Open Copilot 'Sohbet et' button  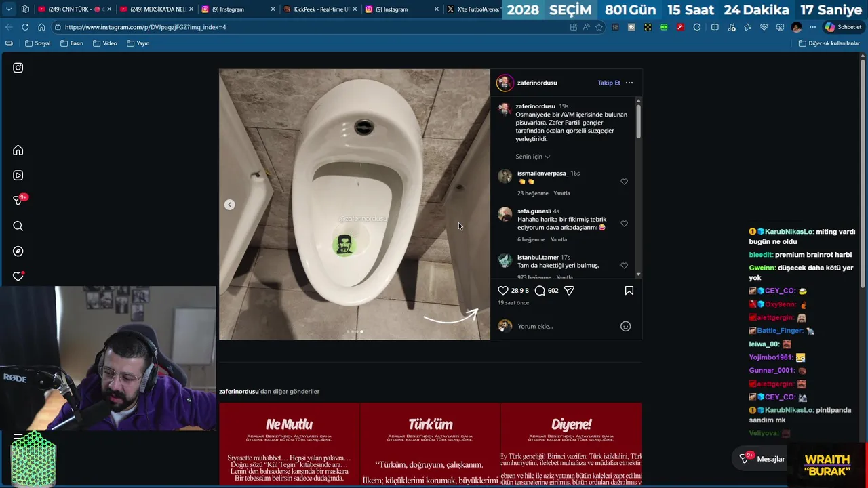click(x=843, y=27)
